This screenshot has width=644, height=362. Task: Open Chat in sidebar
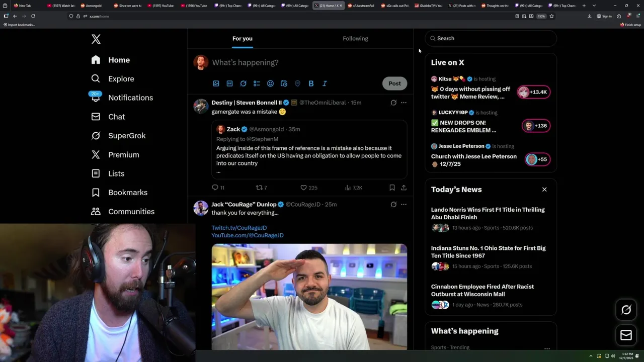[x=108, y=117]
